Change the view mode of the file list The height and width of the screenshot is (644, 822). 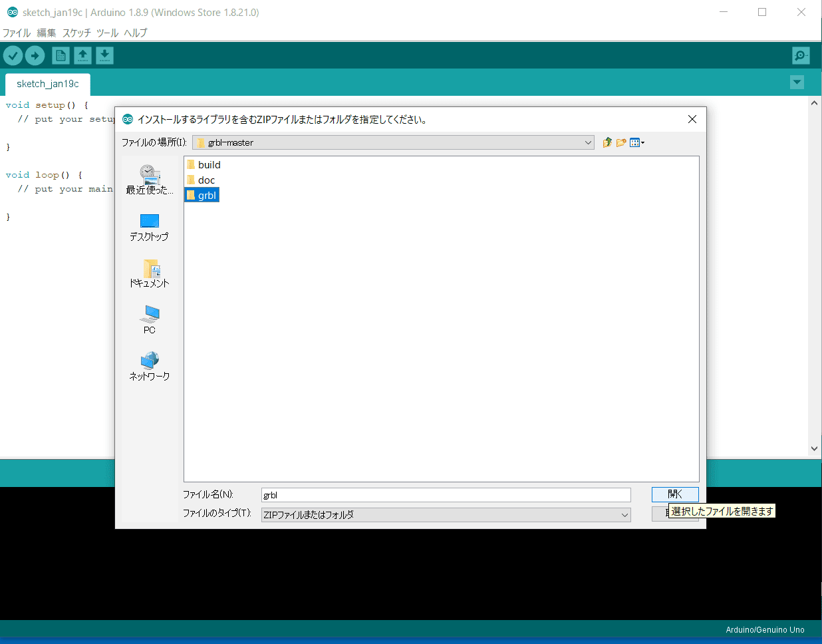636,142
